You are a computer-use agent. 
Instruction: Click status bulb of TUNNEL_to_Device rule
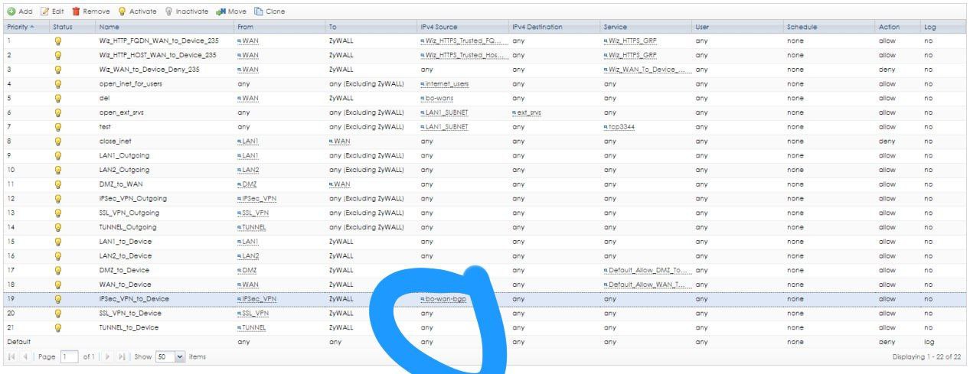coord(57,328)
